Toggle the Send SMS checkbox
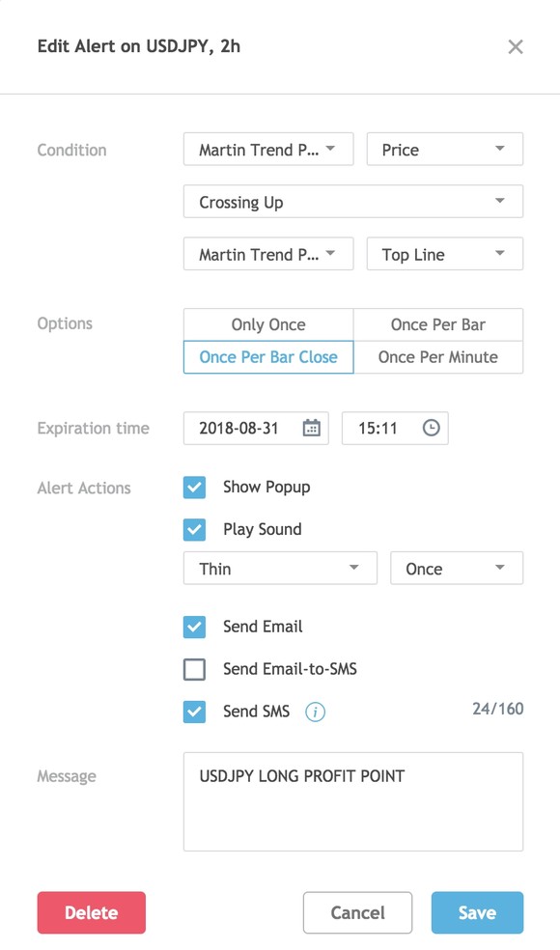The width and height of the screenshot is (560, 950). point(194,712)
